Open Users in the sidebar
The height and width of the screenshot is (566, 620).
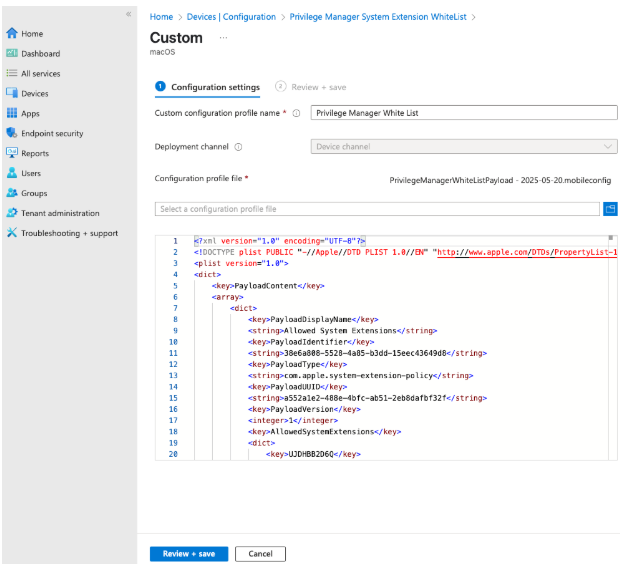click(x=31, y=173)
